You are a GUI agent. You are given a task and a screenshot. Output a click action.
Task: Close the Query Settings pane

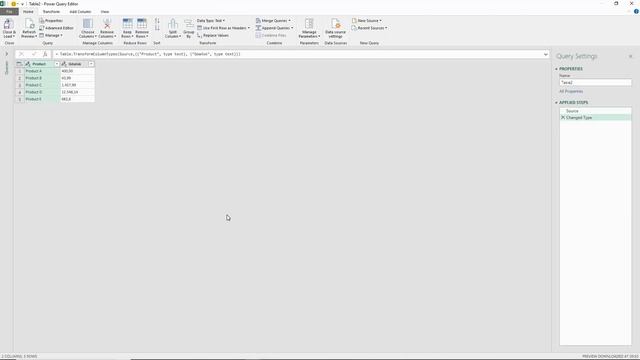[630, 56]
